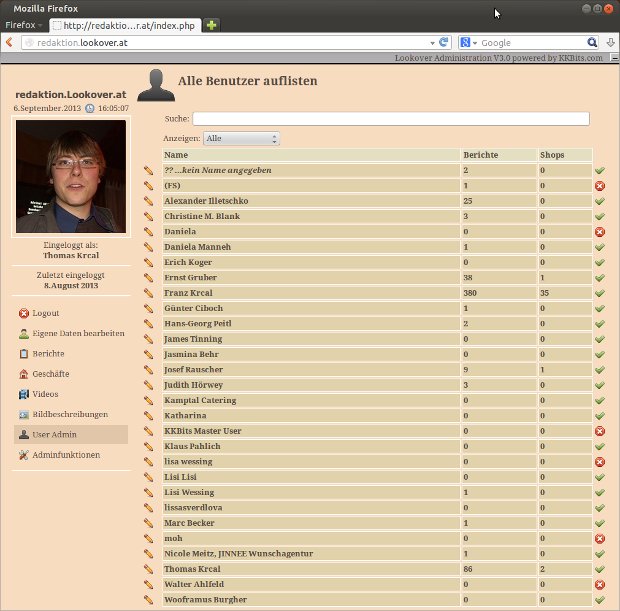Viewport: 620px width, 611px height.
Task: Click the Logout link
Action: click(x=45, y=313)
